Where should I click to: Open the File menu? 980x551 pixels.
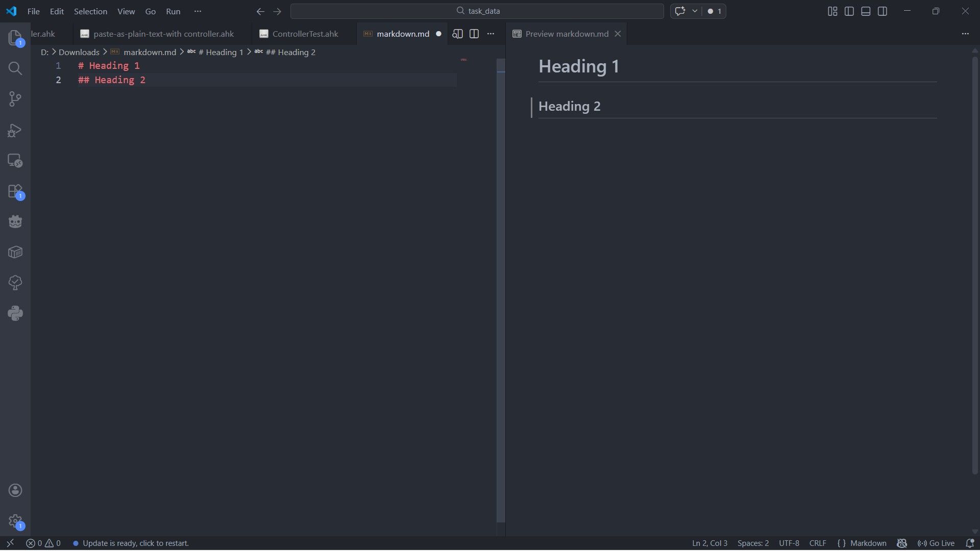coord(33,11)
